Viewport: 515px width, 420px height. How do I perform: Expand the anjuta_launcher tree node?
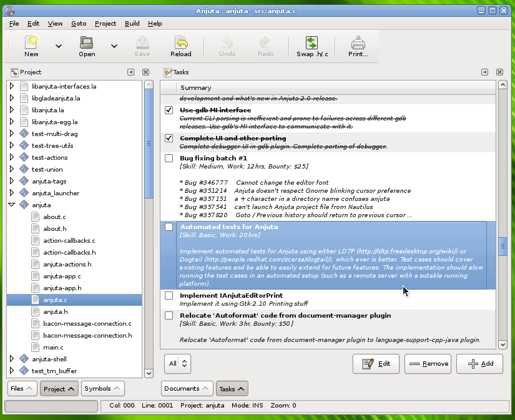click(12, 192)
